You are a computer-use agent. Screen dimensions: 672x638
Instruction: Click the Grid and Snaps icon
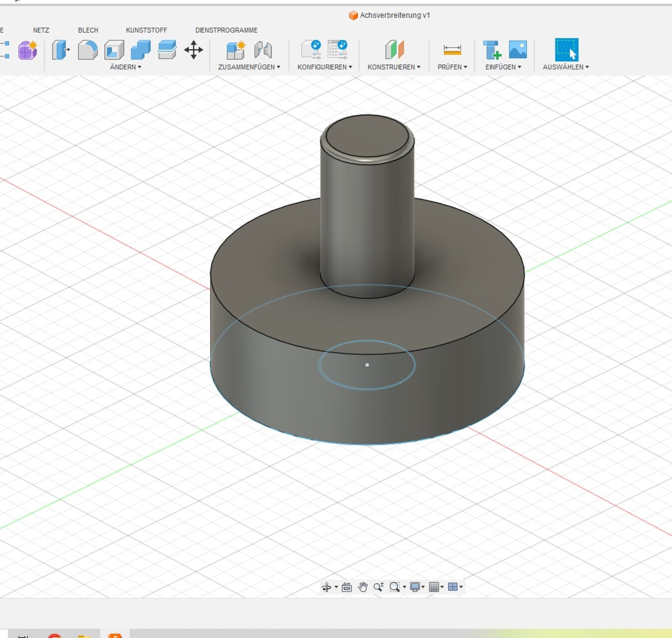434,587
